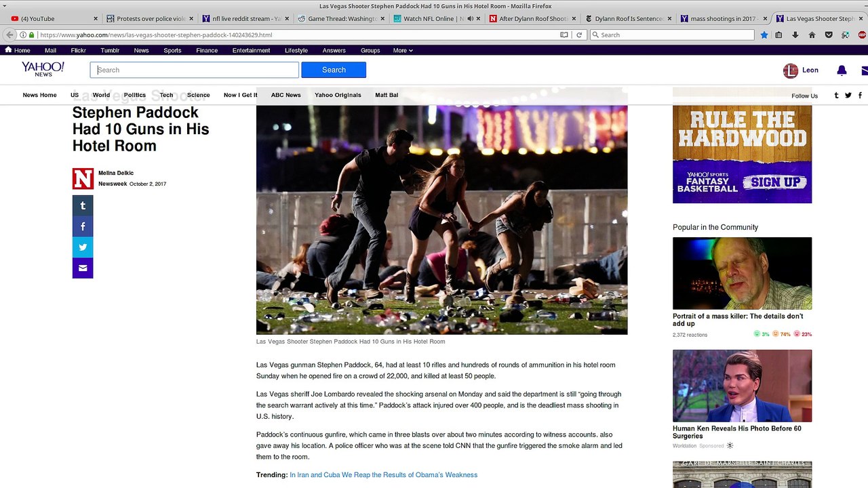Image resolution: width=868 pixels, height=488 pixels.
Task: Open the bookmarks list icon
Action: click(779, 35)
